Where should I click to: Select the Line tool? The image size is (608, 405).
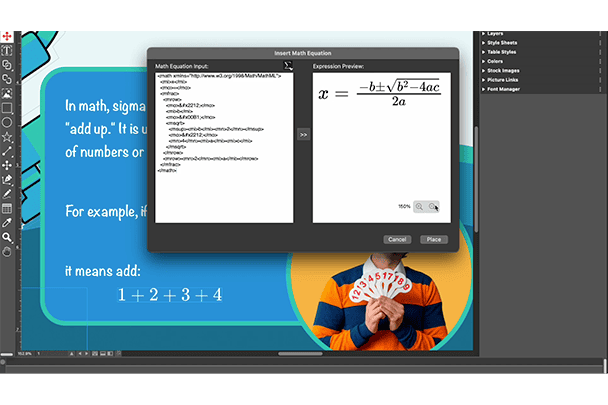[7, 150]
